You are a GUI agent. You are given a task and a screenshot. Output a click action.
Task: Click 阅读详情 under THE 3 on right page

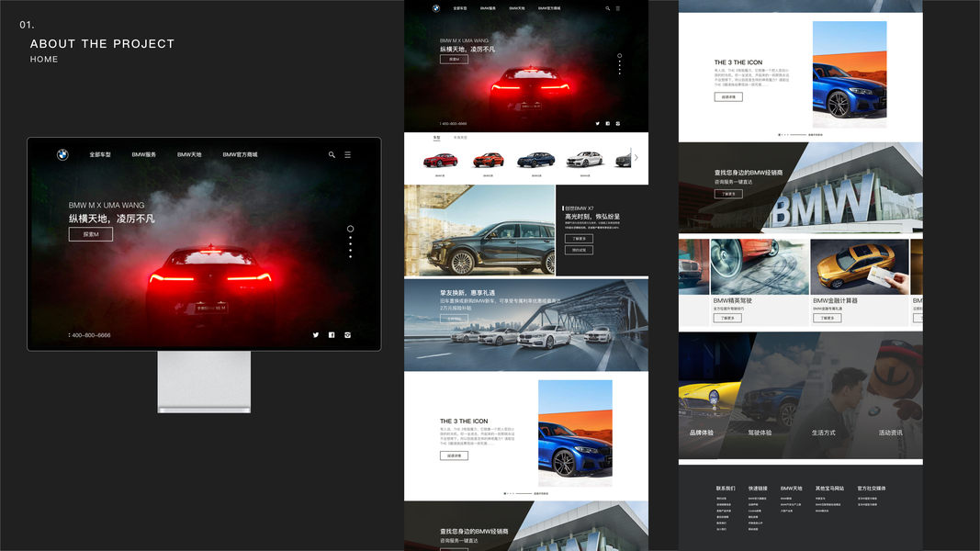tap(728, 96)
